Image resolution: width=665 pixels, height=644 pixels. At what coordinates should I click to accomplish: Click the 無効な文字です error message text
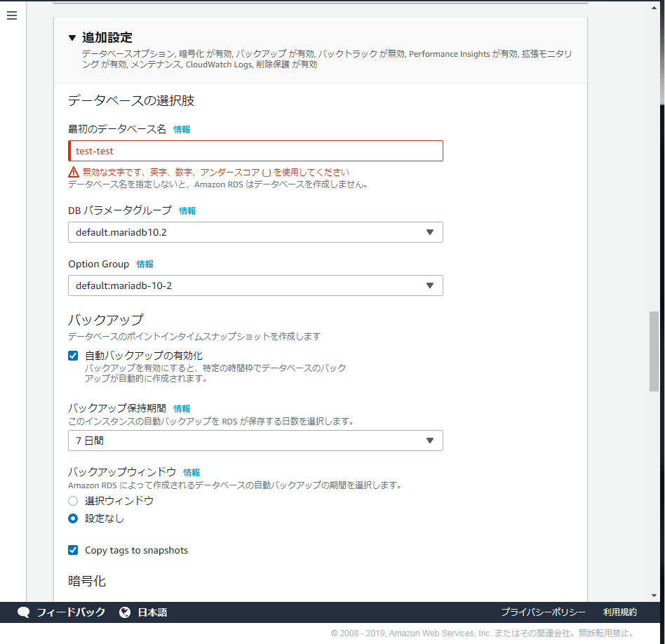coord(215,173)
